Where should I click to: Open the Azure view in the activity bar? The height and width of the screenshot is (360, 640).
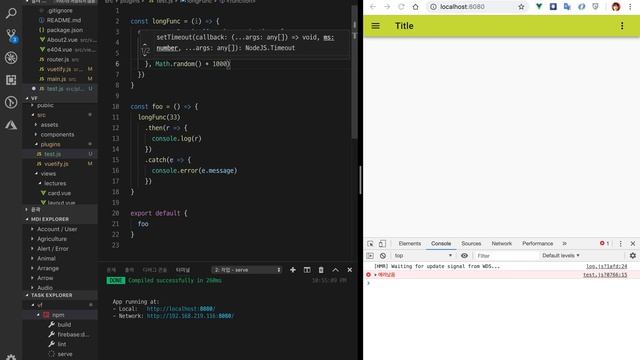click(x=11, y=124)
